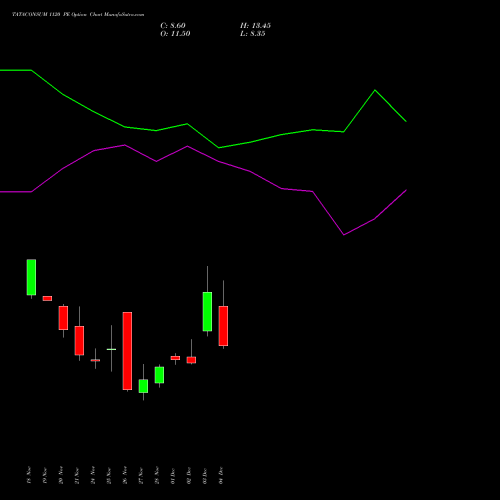Click the 19 Nov date label

point(45,475)
